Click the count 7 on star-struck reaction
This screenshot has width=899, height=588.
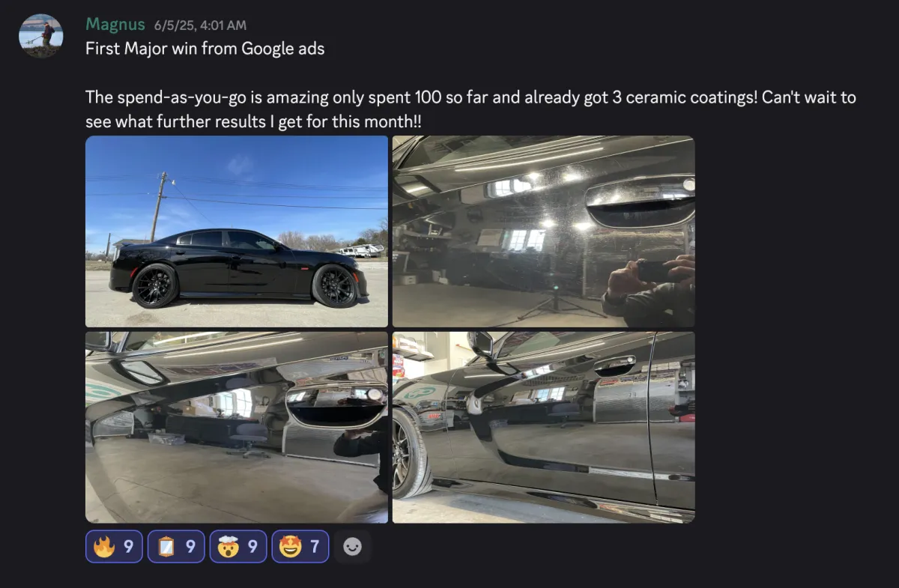(x=315, y=547)
